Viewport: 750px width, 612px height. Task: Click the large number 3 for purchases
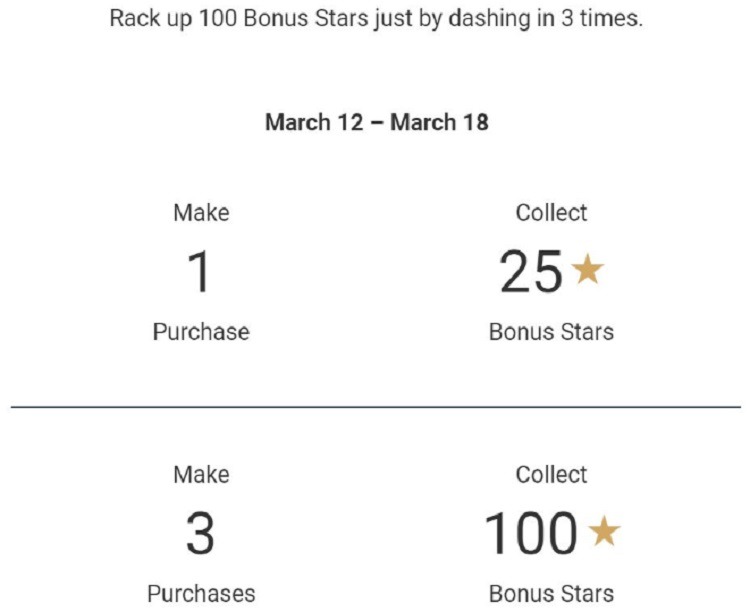[x=200, y=533]
